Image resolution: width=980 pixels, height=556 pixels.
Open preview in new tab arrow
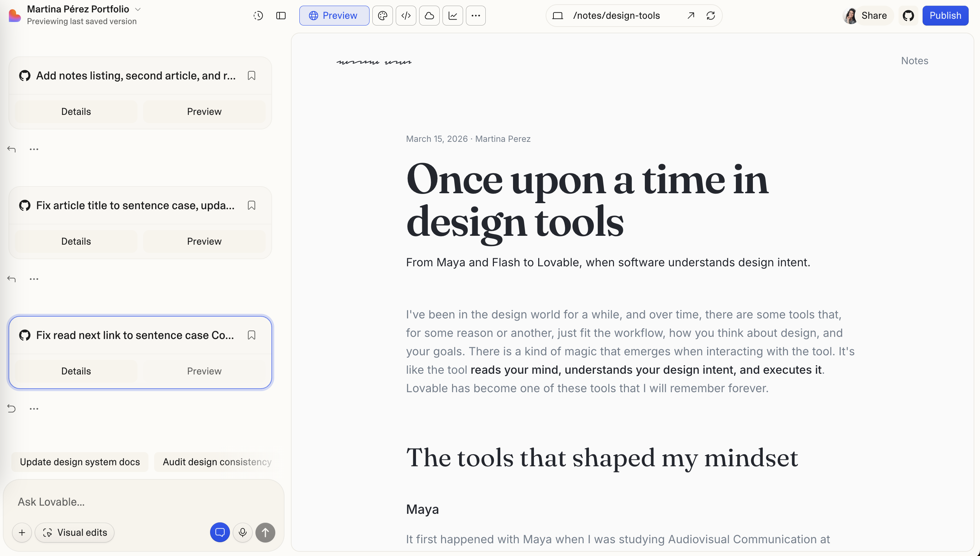click(x=691, y=16)
